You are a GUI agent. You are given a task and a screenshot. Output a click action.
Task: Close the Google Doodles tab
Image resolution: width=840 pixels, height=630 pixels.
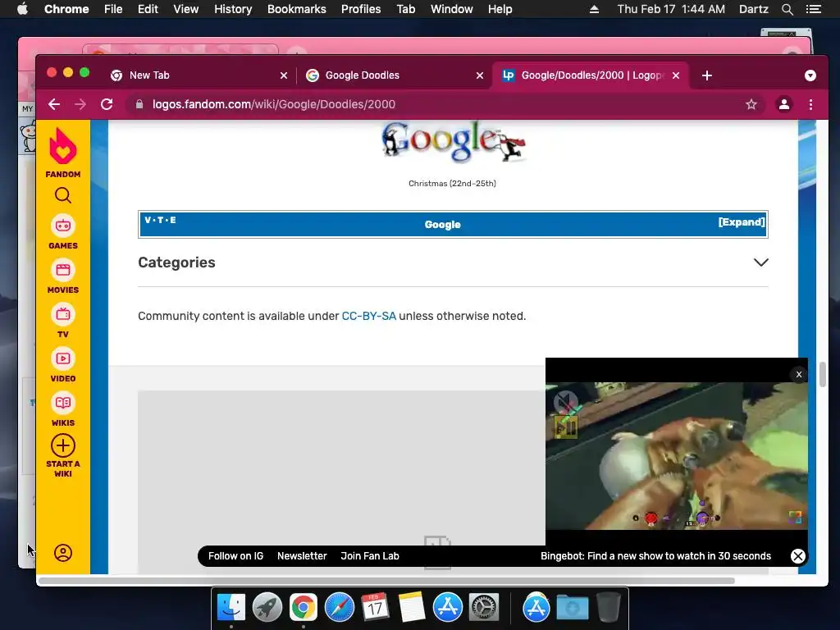point(479,75)
